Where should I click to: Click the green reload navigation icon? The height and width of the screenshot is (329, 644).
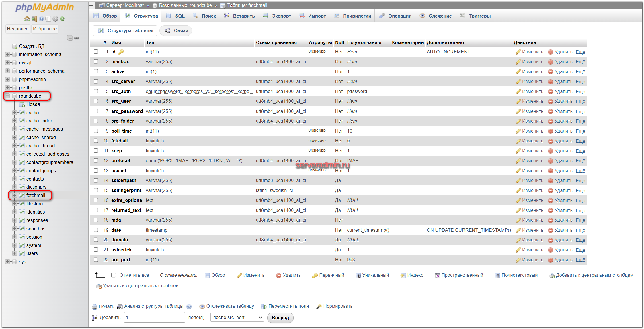pos(62,19)
